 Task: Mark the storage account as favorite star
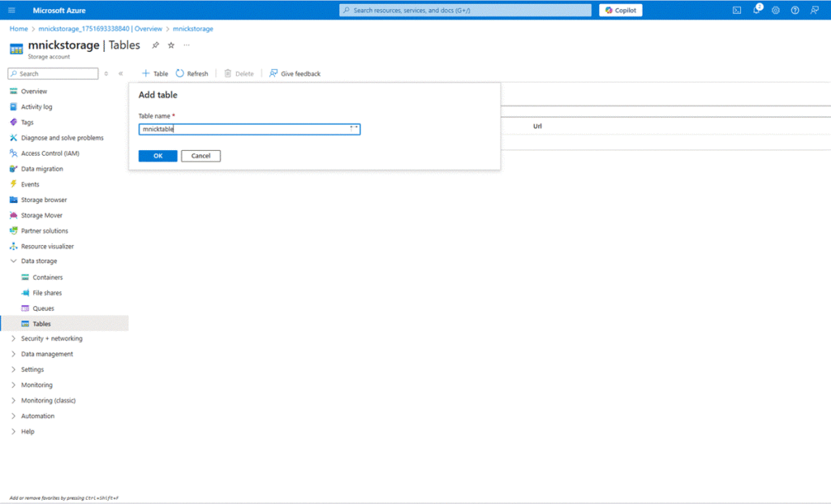pos(170,45)
